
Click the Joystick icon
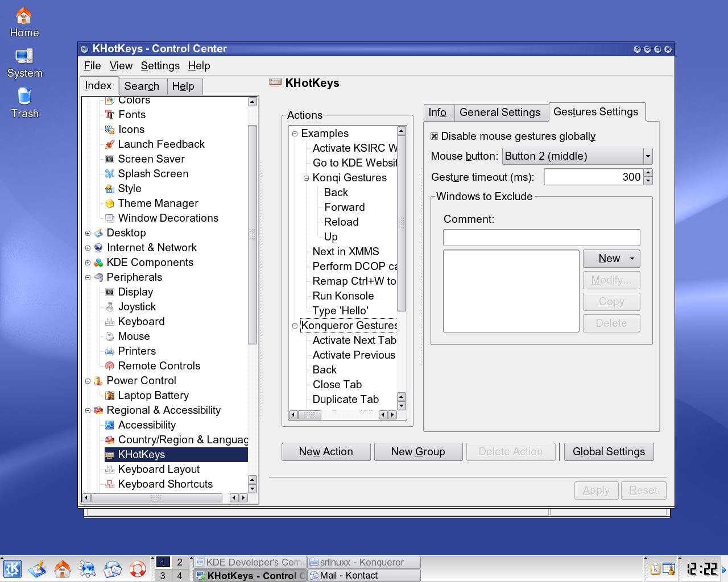coord(110,307)
